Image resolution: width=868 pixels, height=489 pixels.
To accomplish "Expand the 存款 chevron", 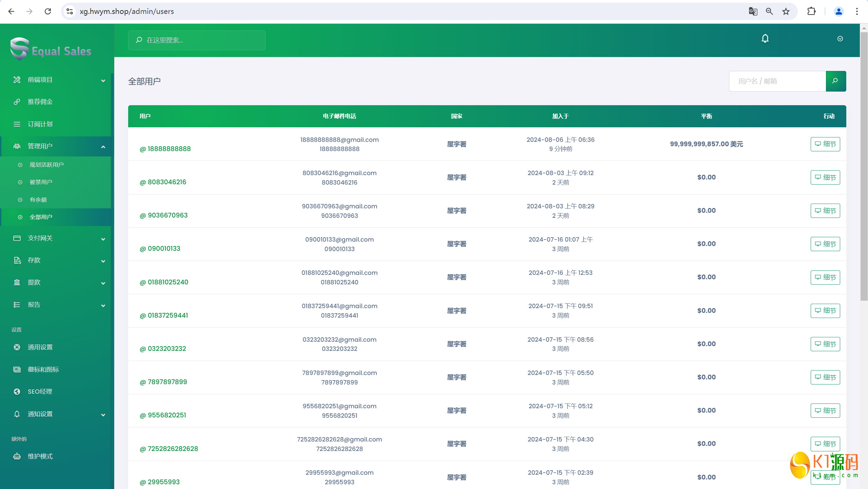I will (103, 261).
